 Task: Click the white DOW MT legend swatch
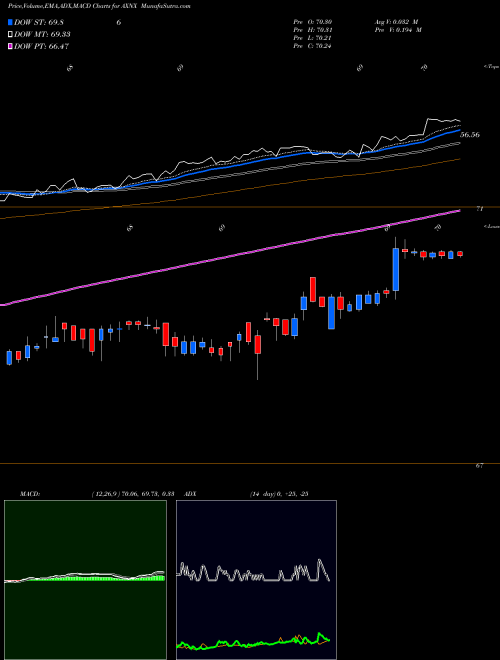[11, 35]
